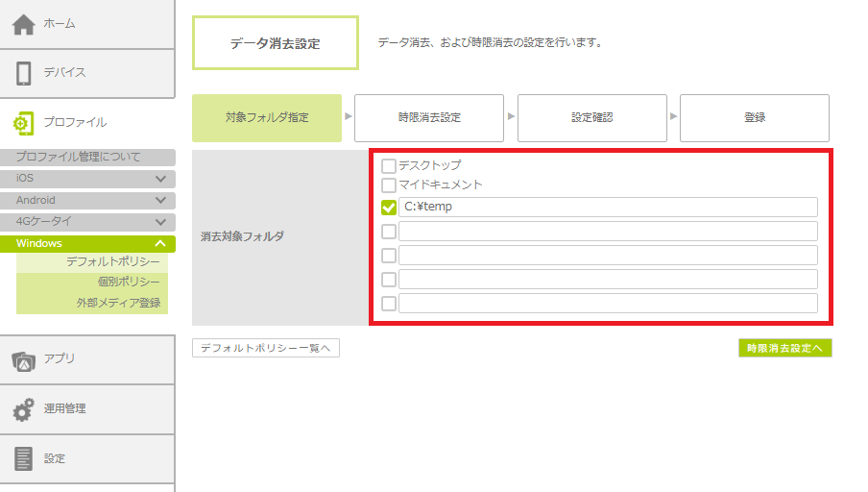
Task: Expand the 4Gケータイ section
Action: 160,222
